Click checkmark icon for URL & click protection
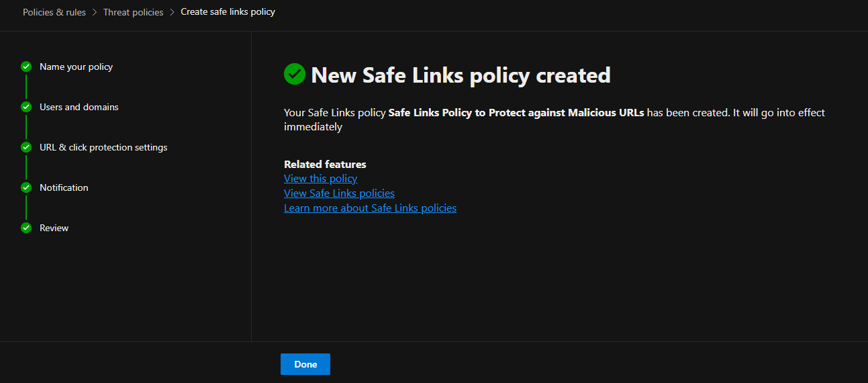Image resolution: width=868 pixels, height=383 pixels. 26,147
